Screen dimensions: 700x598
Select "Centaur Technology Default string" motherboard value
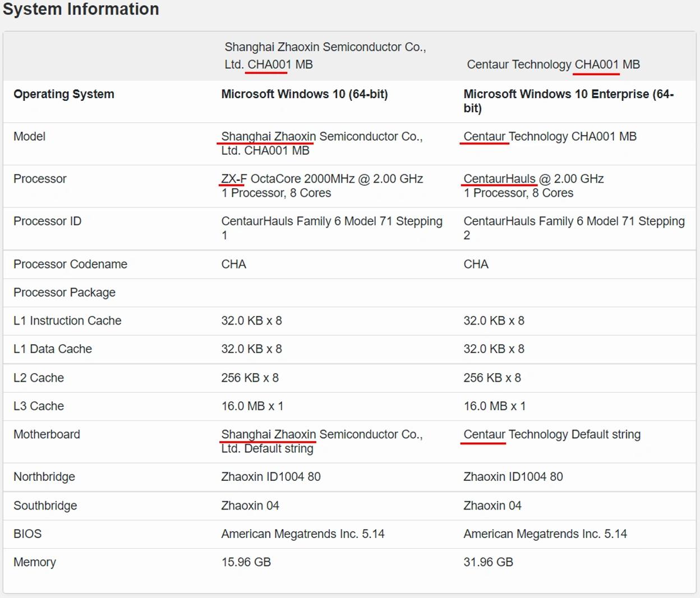point(552,434)
